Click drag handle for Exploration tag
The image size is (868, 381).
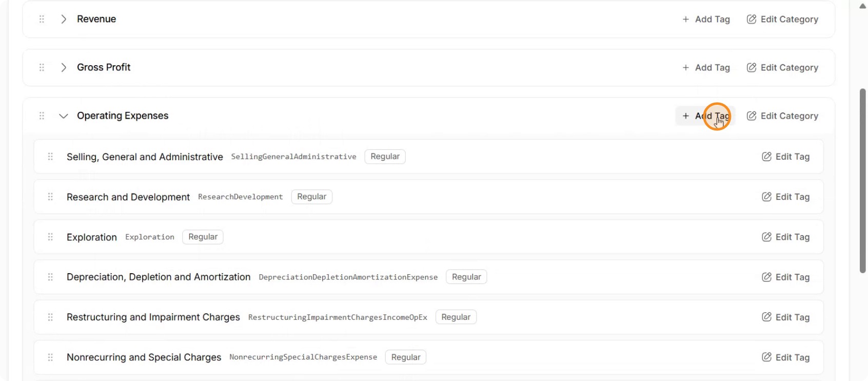pyautogui.click(x=50, y=237)
